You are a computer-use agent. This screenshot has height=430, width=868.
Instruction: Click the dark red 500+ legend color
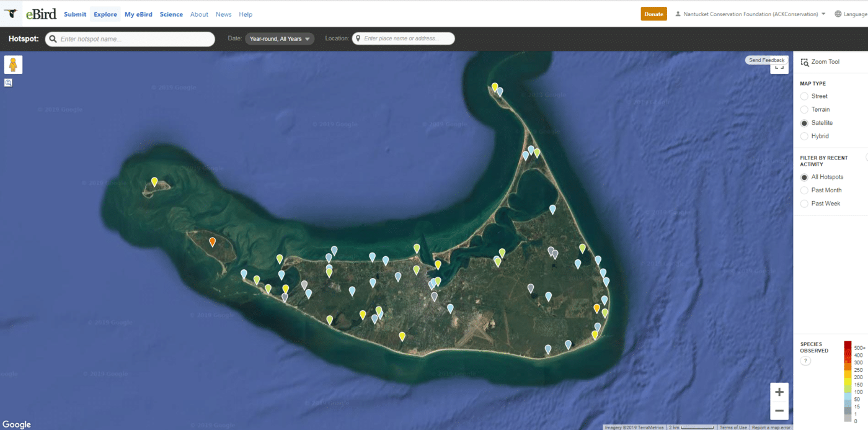(x=848, y=344)
